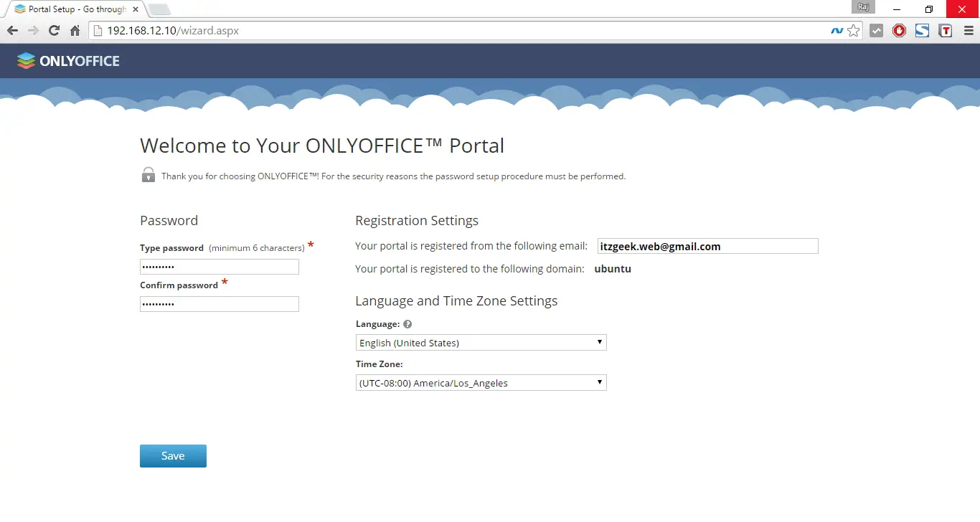Open a new browser tab
980x522 pixels.
click(159, 9)
